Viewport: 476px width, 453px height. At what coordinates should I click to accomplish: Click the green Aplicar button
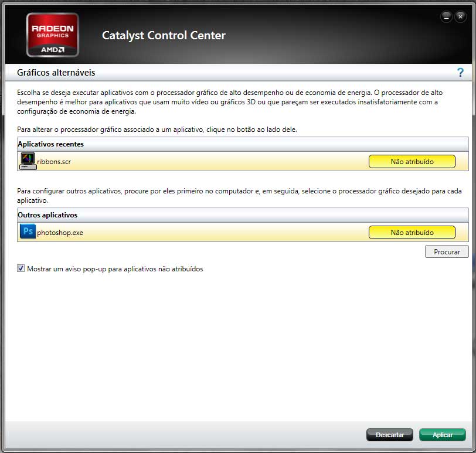(443, 435)
